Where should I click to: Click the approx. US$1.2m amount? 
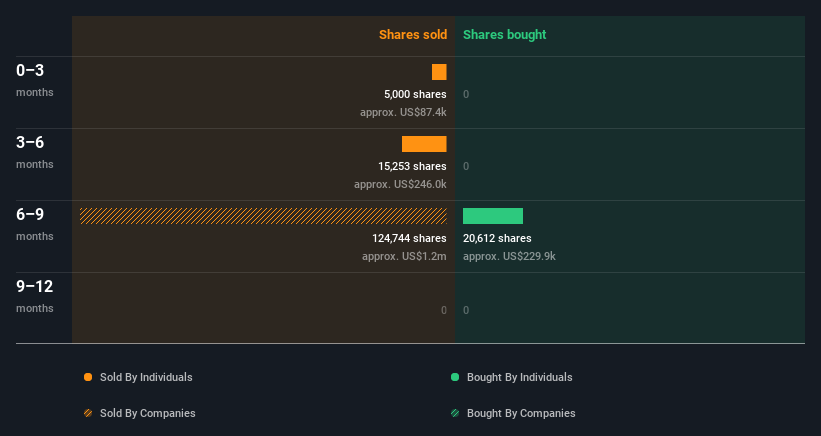(x=404, y=256)
